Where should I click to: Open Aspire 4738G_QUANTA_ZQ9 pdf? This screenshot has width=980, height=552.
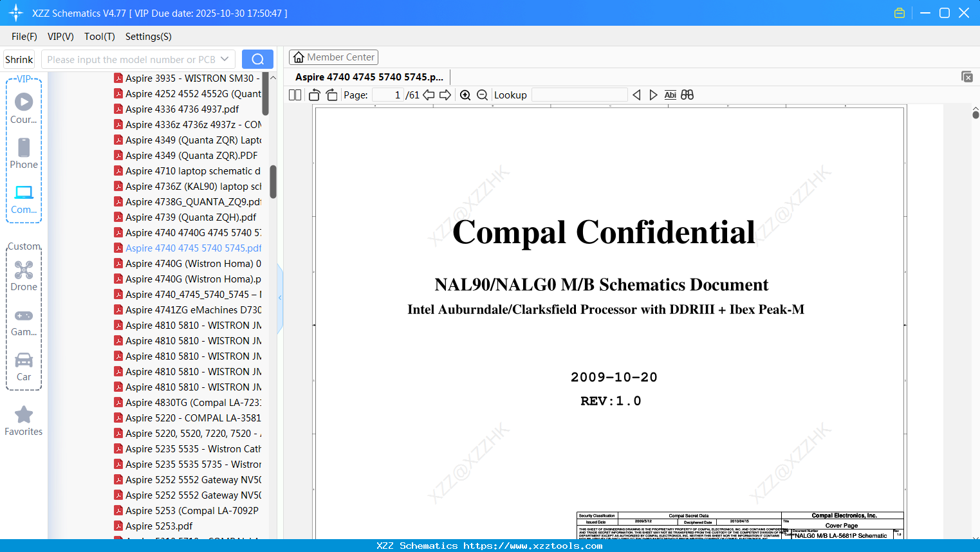[187, 202]
